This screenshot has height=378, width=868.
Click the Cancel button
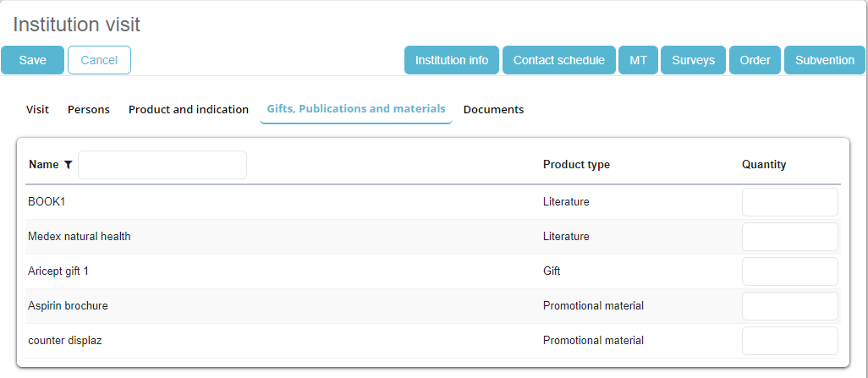[99, 60]
